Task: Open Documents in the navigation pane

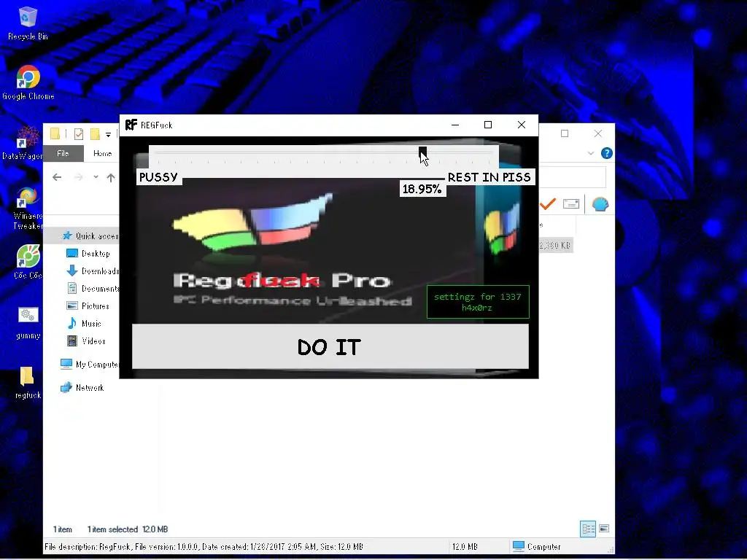Action: [x=93, y=289]
